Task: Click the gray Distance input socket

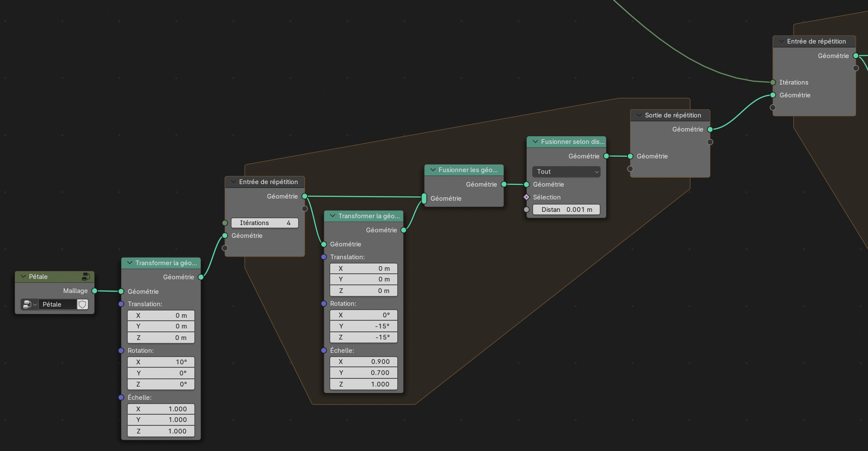Action: (x=527, y=210)
